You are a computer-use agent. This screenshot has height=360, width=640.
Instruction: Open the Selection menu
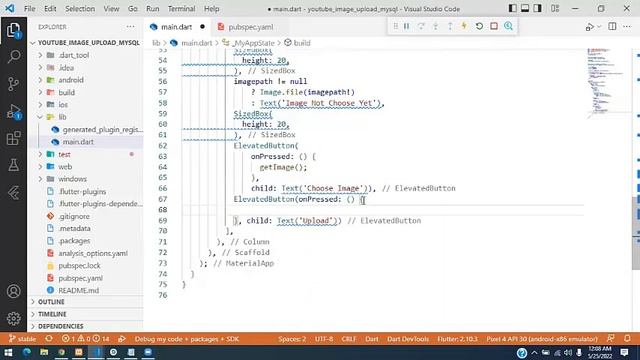[80, 9]
